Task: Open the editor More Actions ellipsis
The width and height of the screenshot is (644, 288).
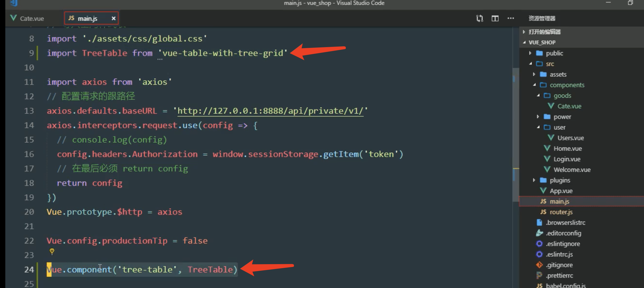Action: pos(511,19)
